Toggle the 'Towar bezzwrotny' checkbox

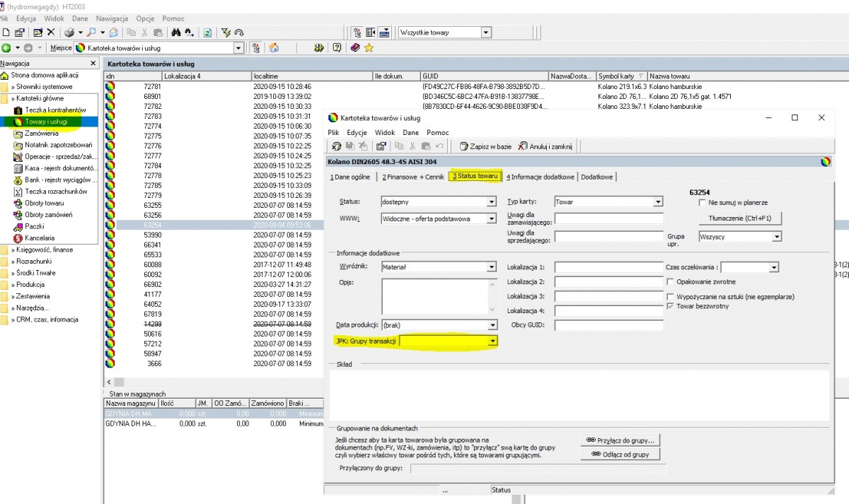coord(671,306)
